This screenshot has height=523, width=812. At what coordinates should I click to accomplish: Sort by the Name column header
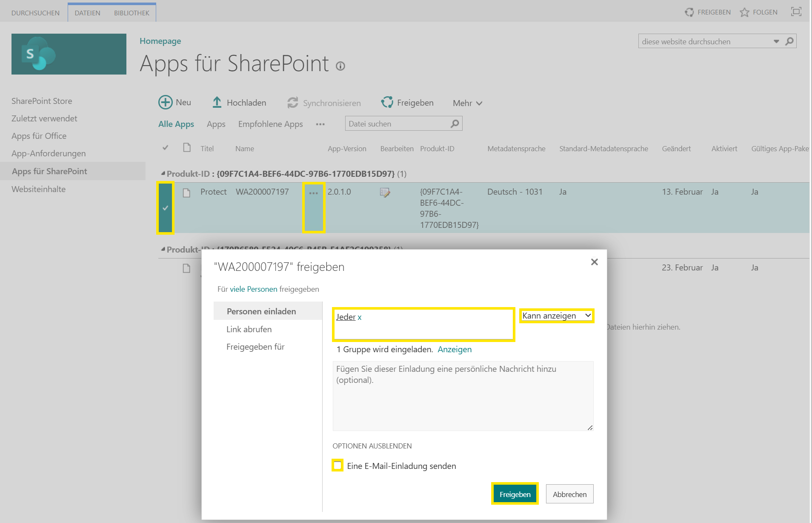click(245, 149)
